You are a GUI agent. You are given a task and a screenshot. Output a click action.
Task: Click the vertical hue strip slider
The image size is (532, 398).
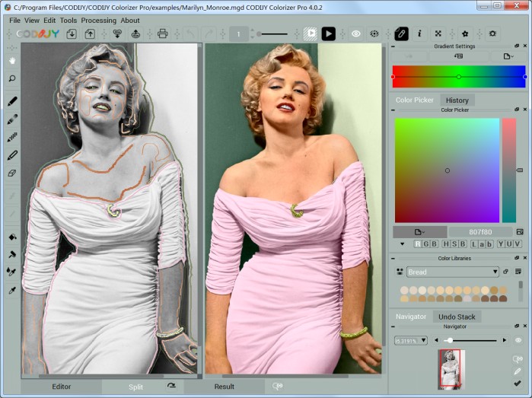[509, 170]
